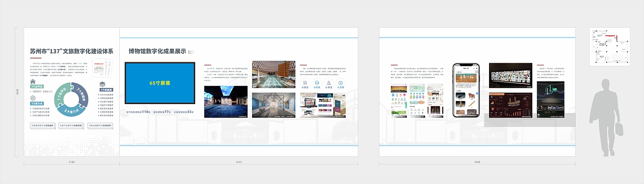
Task: Open the wooden lattice ceiling hall photo
Action: point(274,74)
